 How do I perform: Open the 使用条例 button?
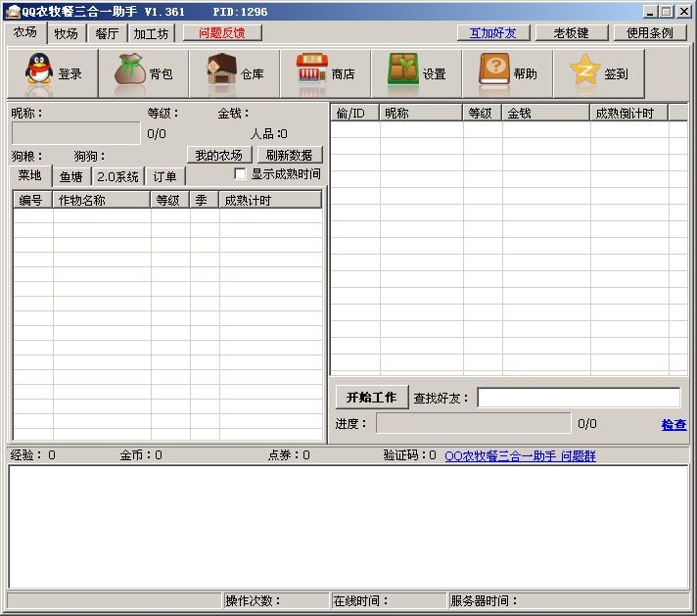[x=649, y=33]
